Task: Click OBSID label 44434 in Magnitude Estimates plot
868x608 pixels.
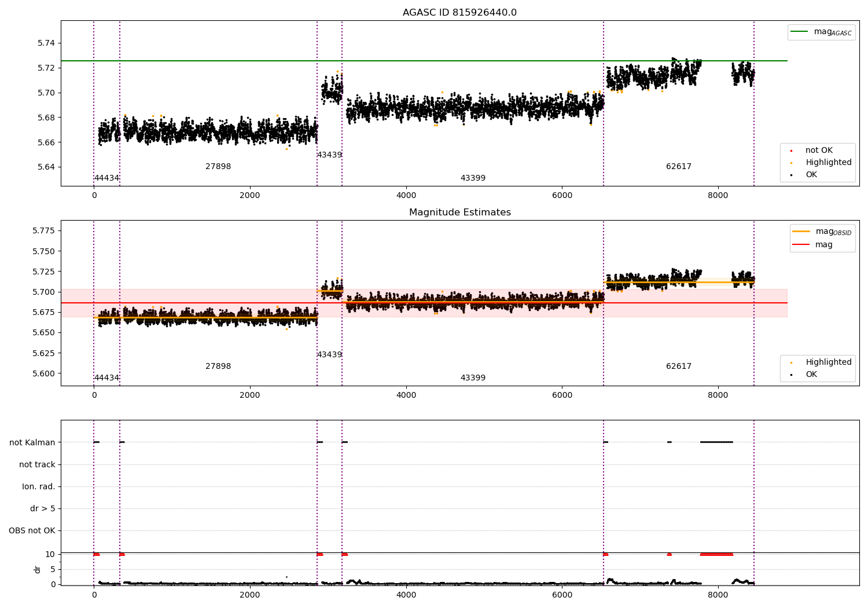Action: coord(106,378)
